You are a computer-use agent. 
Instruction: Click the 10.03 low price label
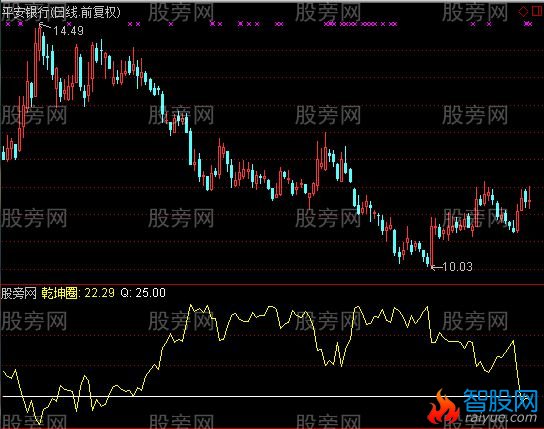pos(458,266)
